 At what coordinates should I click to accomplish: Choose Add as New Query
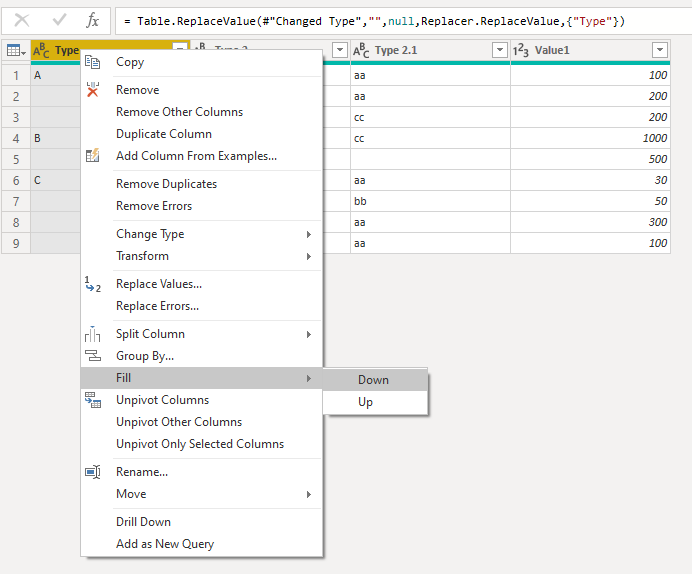tap(202, 544)
